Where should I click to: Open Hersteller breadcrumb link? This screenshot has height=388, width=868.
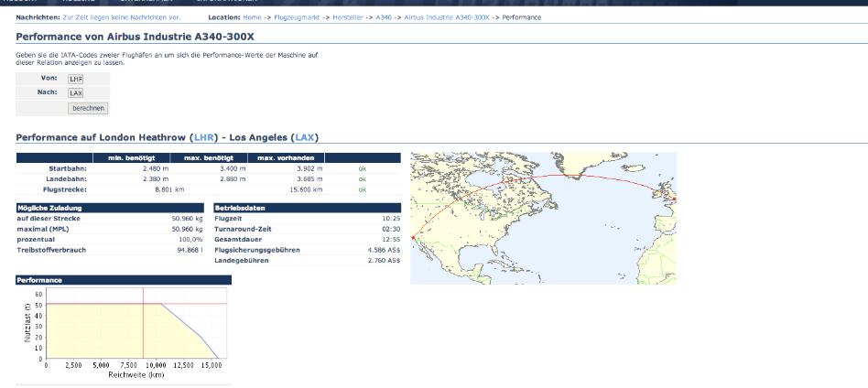tap(348, 17)
